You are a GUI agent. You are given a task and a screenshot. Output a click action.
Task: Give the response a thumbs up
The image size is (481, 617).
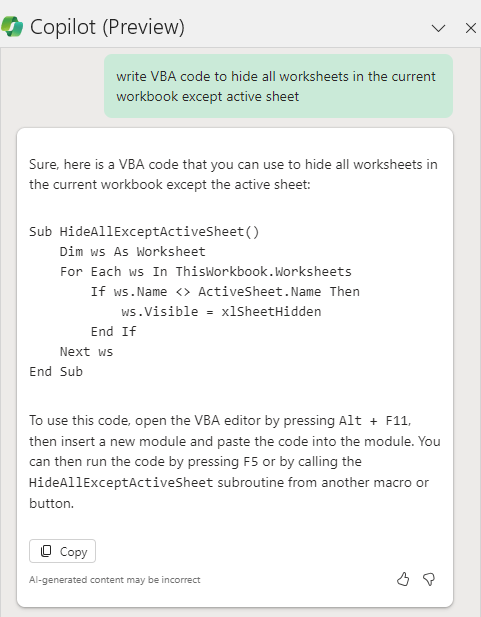(403, 580)
